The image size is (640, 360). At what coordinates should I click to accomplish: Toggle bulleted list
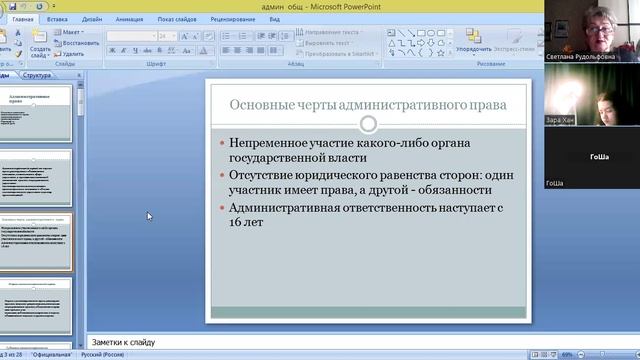226,37
